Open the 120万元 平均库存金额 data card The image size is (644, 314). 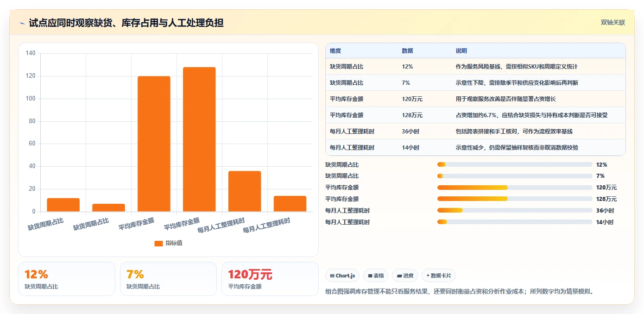click(270, 279)
